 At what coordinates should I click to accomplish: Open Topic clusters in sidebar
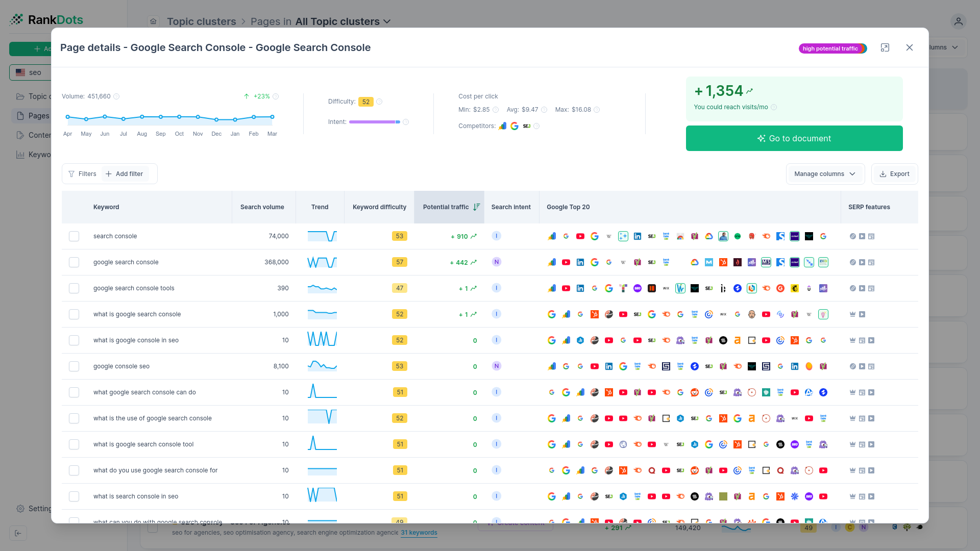(33, 96)
